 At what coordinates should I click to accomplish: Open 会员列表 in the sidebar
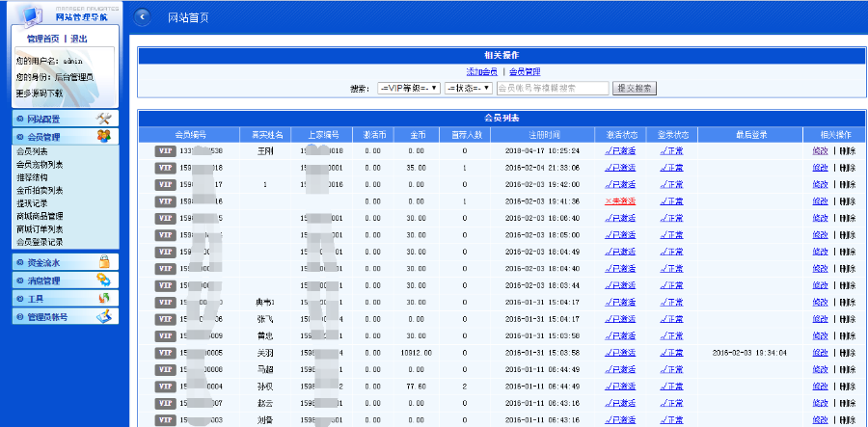tap(32, 151)
